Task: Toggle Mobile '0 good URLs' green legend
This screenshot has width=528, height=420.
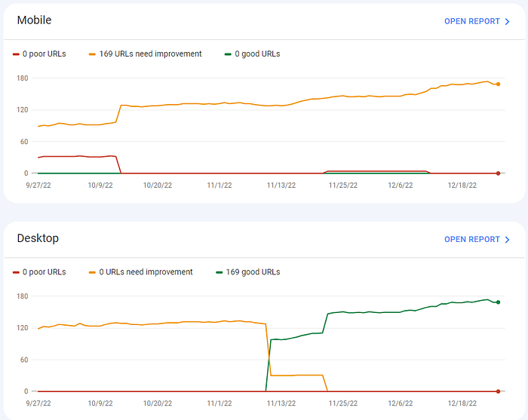Action: pos(252,54)
